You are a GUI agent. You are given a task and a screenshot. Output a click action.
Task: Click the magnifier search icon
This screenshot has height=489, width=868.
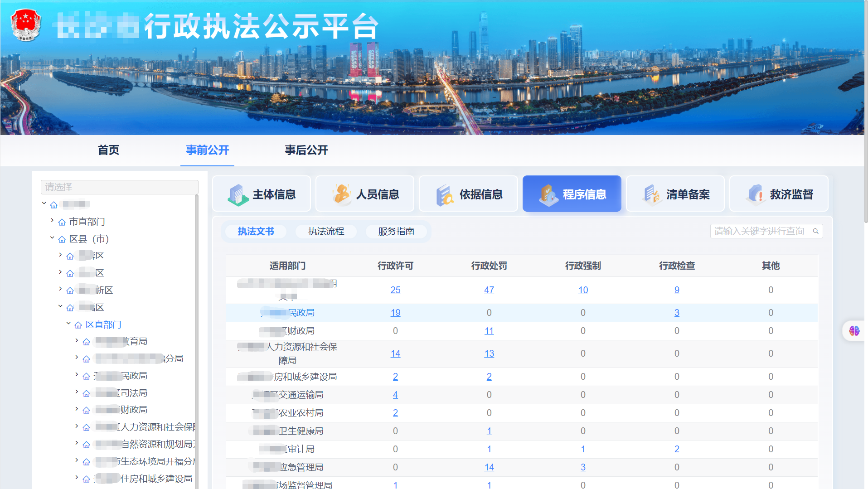point(815,231)
